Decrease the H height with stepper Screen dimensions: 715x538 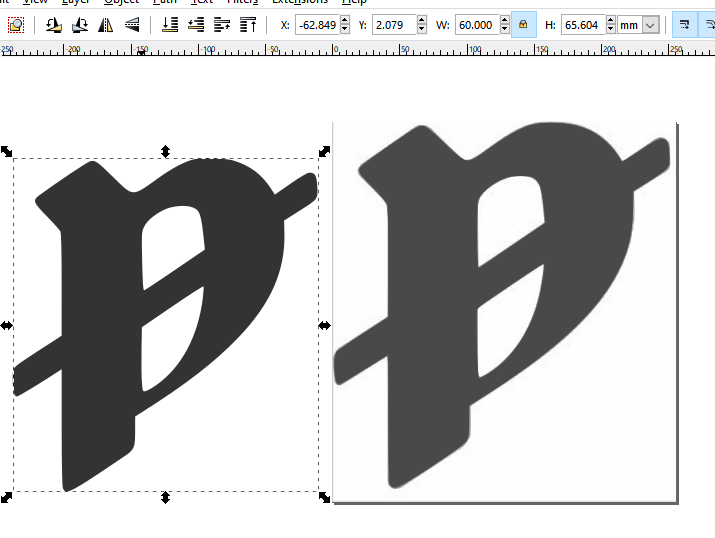pos(610,30)
